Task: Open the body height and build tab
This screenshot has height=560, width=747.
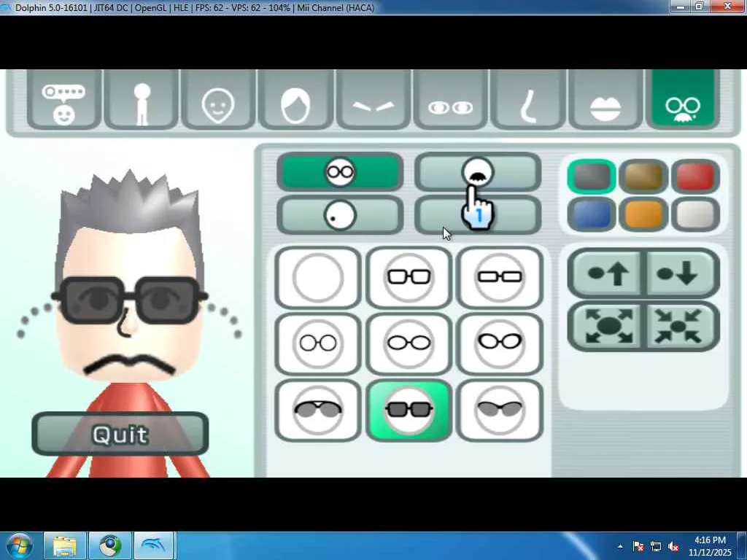Action: pyautogui.click(x=142, y=99)
